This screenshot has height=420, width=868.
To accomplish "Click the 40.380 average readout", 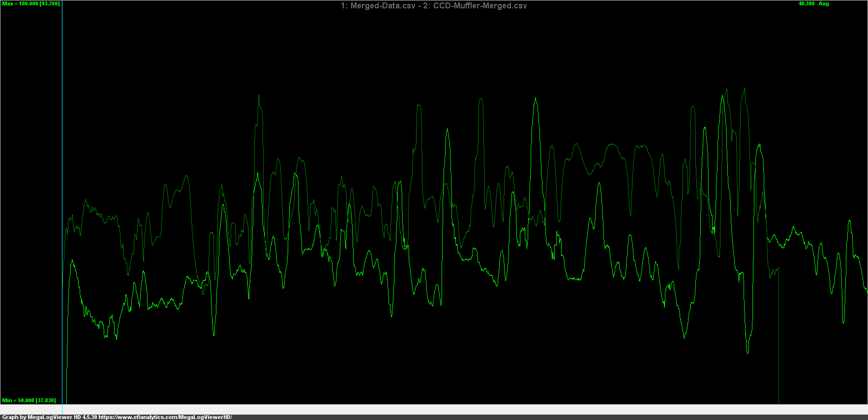I will [806, 4].
